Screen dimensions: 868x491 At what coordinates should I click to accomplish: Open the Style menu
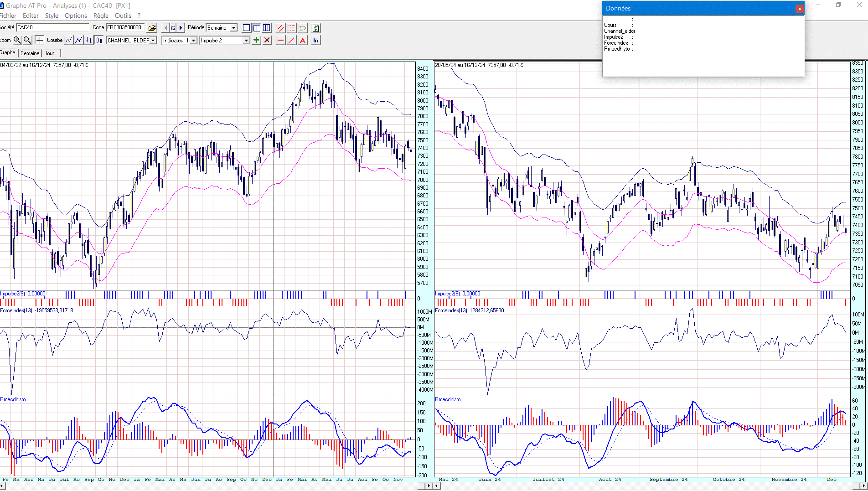[x=52, y=16]
